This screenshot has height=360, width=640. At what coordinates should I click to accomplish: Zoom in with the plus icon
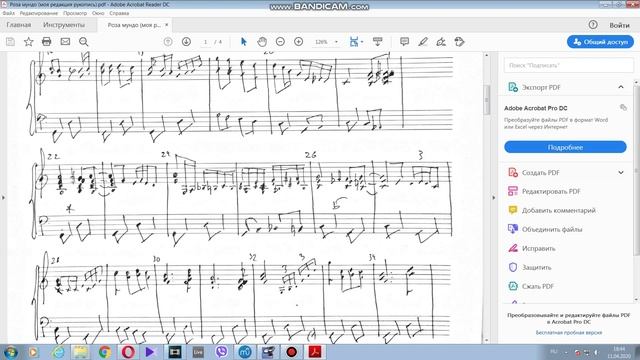point(298,42)
